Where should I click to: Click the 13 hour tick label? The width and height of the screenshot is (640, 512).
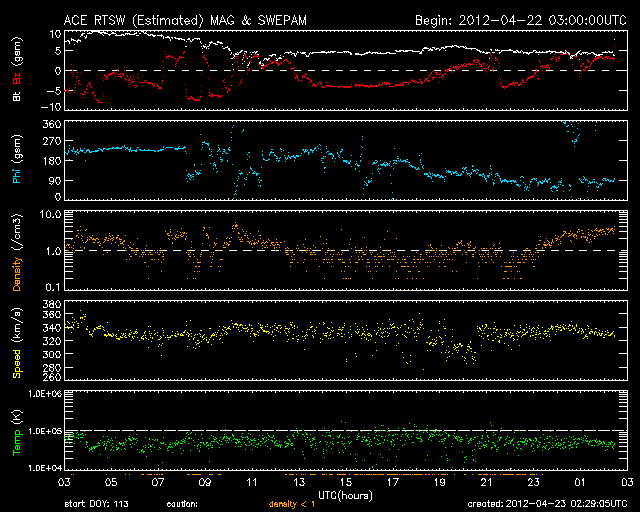tap(299, 482)
